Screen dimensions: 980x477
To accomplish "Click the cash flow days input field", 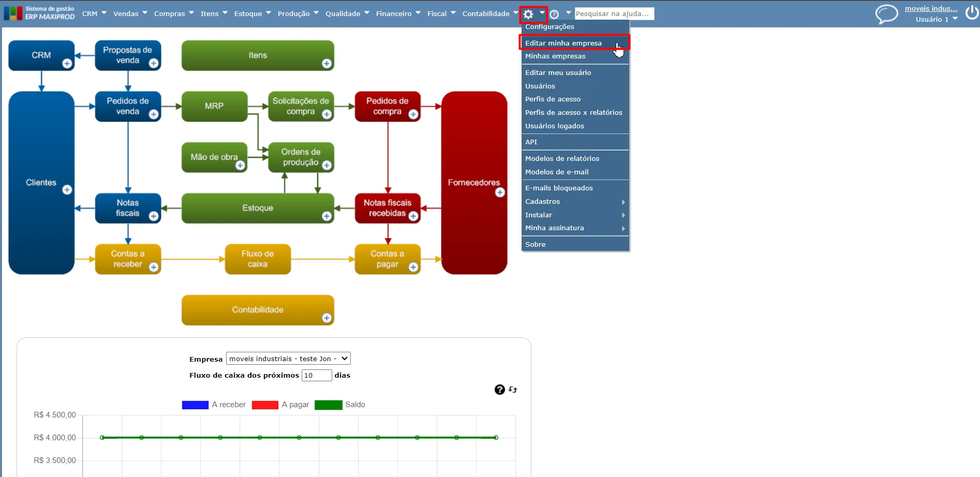I will point(316,376).
